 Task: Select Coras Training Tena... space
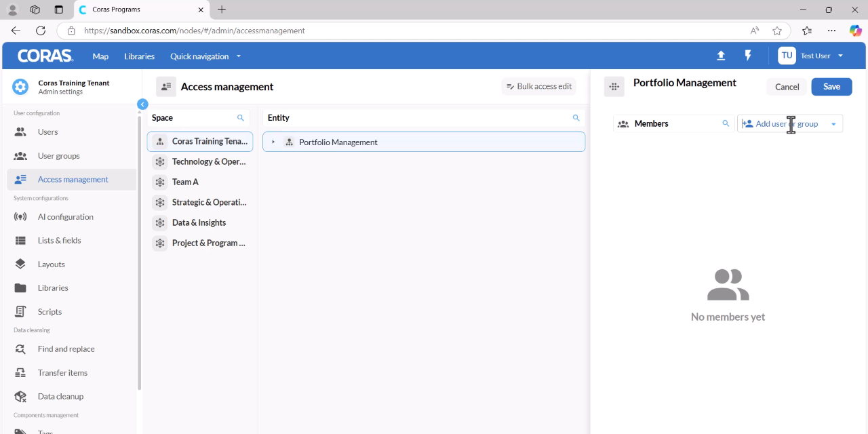pos(200,142)
